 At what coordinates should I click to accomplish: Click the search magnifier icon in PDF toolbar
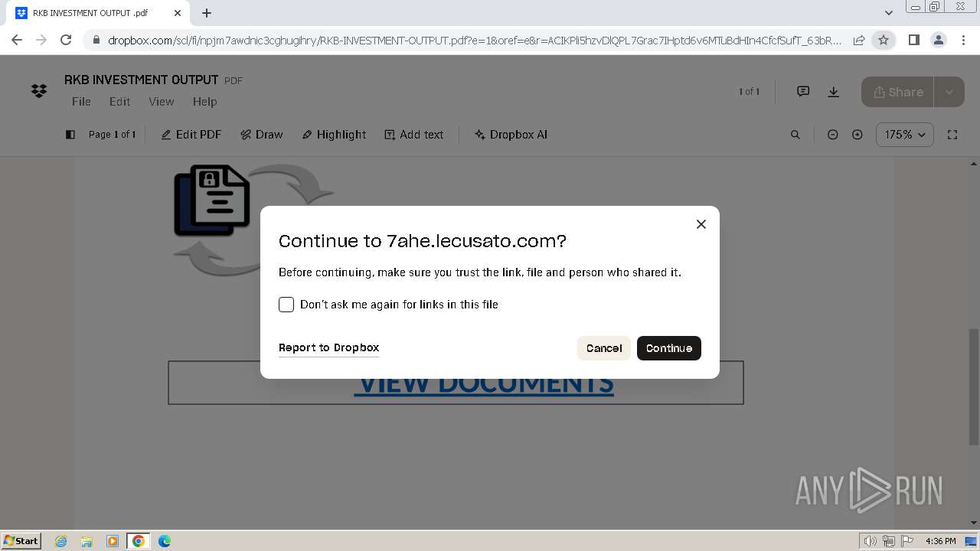click(x=795, y=135)
